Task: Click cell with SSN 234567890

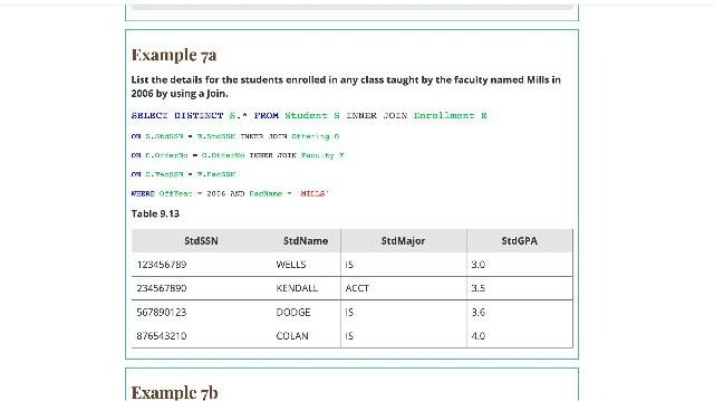Action: 162,288
